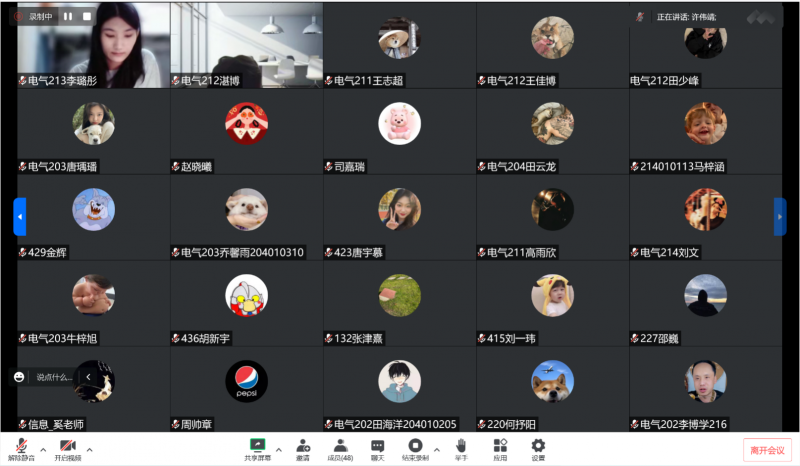The image size is (800, 466).
Task: Click muted mic icon beside 227邵巍
Action: [x=635, y=338]
